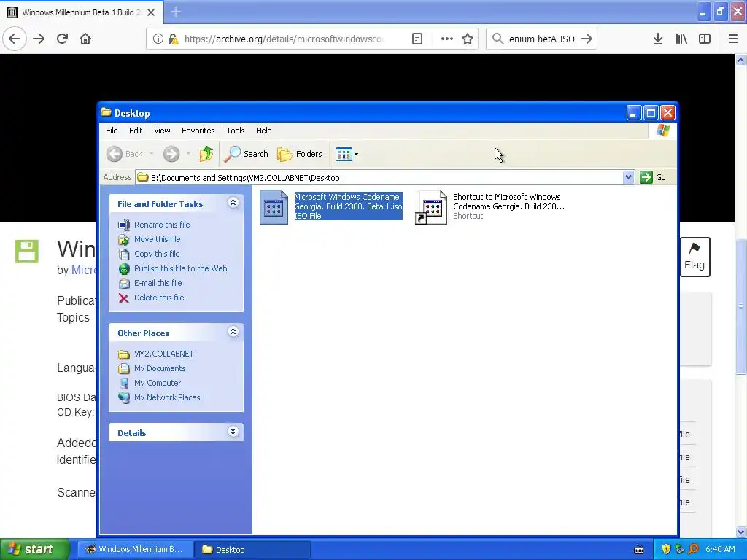Toggle the Folders pane button
The image size is (747, 560).
[300, 154]
